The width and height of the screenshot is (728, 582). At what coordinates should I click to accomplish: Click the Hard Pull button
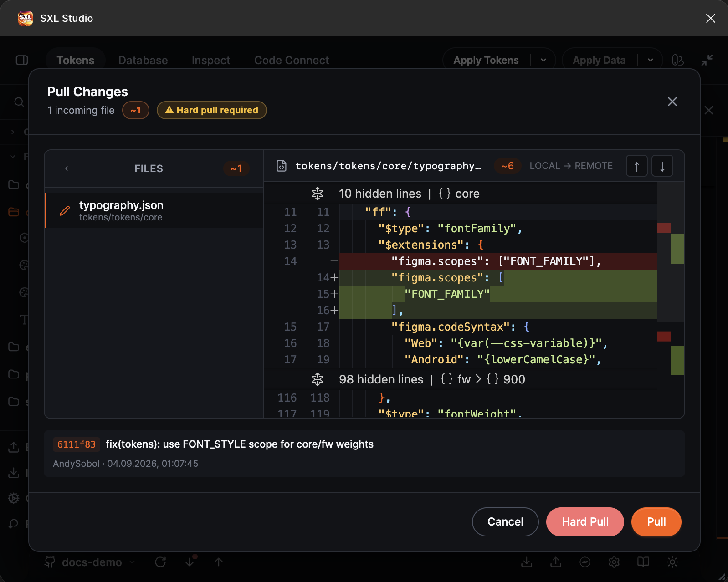click(x=585, y=522)
